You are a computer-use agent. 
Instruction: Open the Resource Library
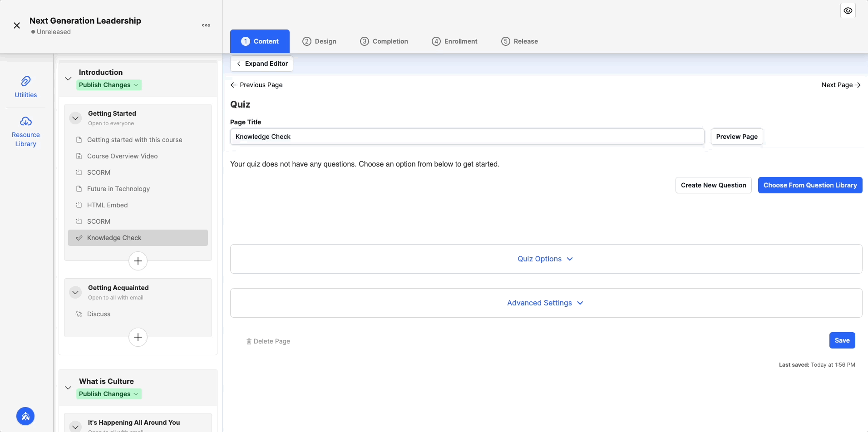pos(25,131)
